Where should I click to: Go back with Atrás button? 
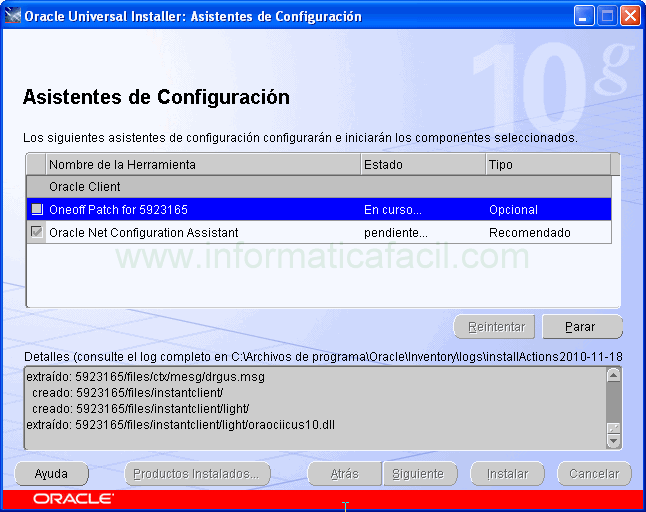(x=344, y=474)
